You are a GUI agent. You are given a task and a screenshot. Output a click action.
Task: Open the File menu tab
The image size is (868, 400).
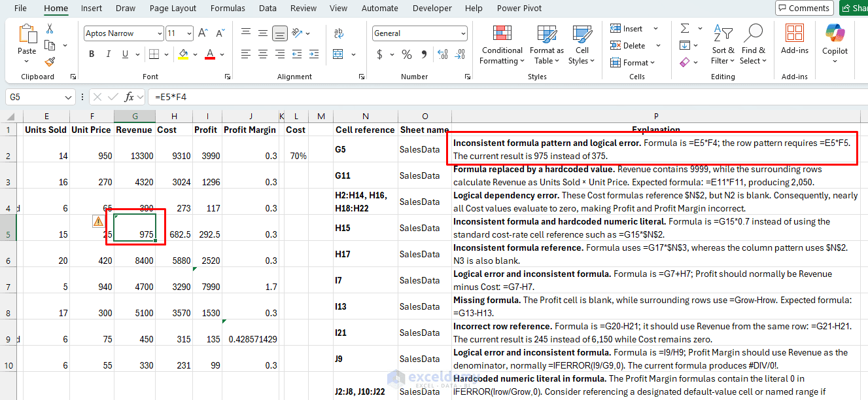[x=20, y=8]
